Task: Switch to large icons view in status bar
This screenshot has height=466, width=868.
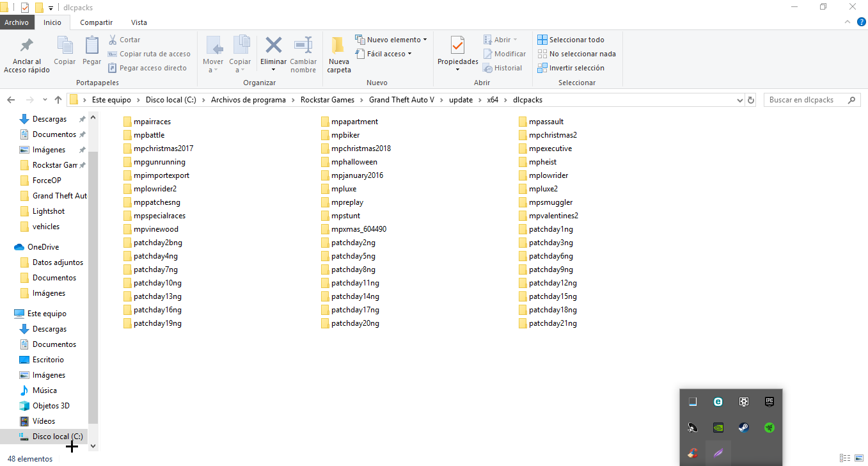Action: 858,458
